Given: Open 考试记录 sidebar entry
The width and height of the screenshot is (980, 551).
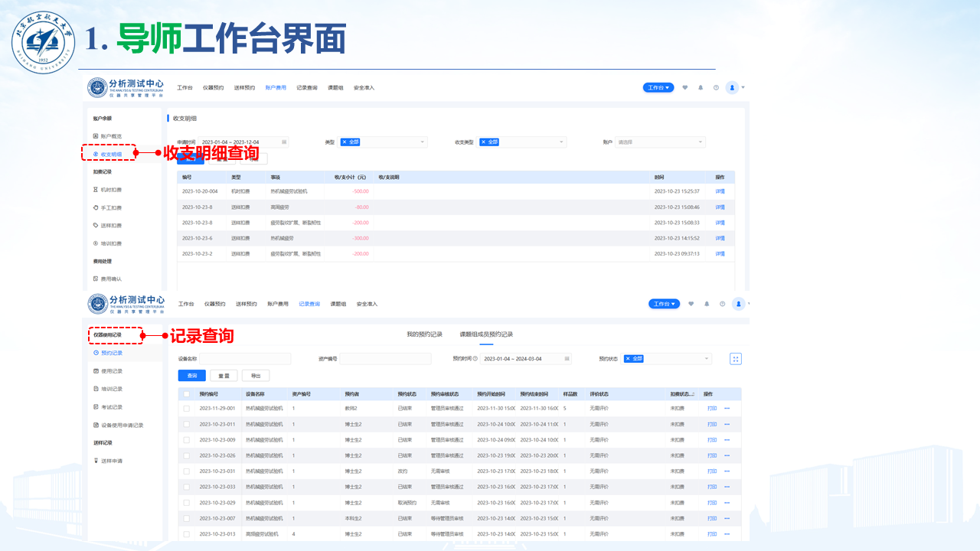Looking at the screenshot, I should tap(111, 407).
